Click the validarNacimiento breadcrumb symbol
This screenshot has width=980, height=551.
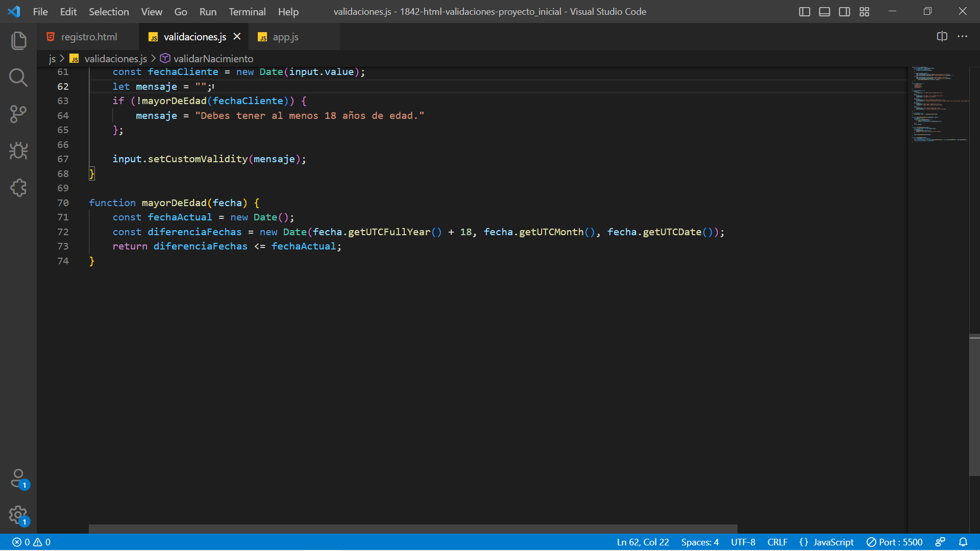click(213, 59)
